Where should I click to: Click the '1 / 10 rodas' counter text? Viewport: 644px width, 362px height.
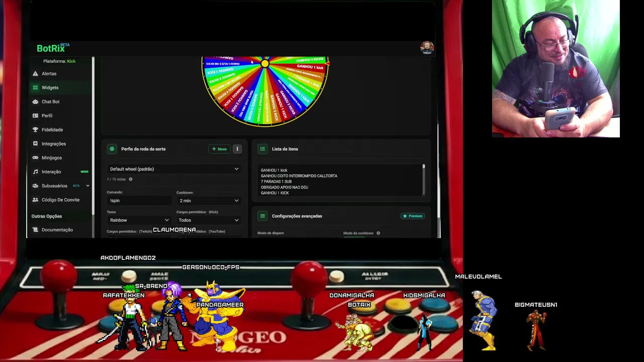point(116,179)
